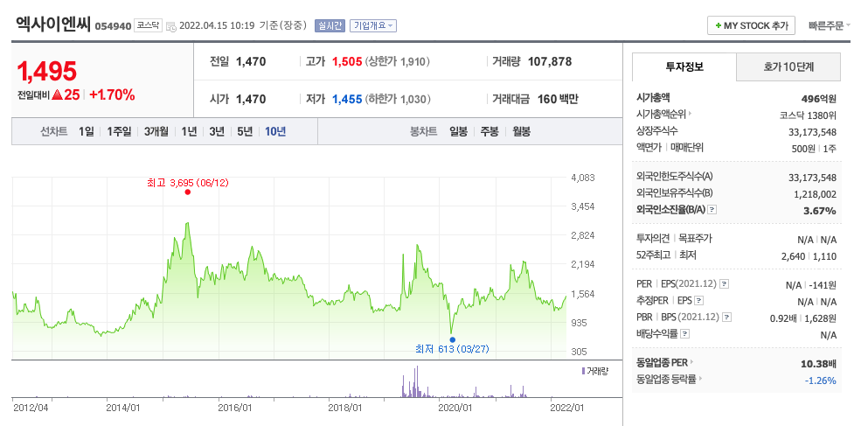This screenshot has width=868, height=426.
Task: Click the 외국인소진율 value 3.67%
Action: click(820, 211)
